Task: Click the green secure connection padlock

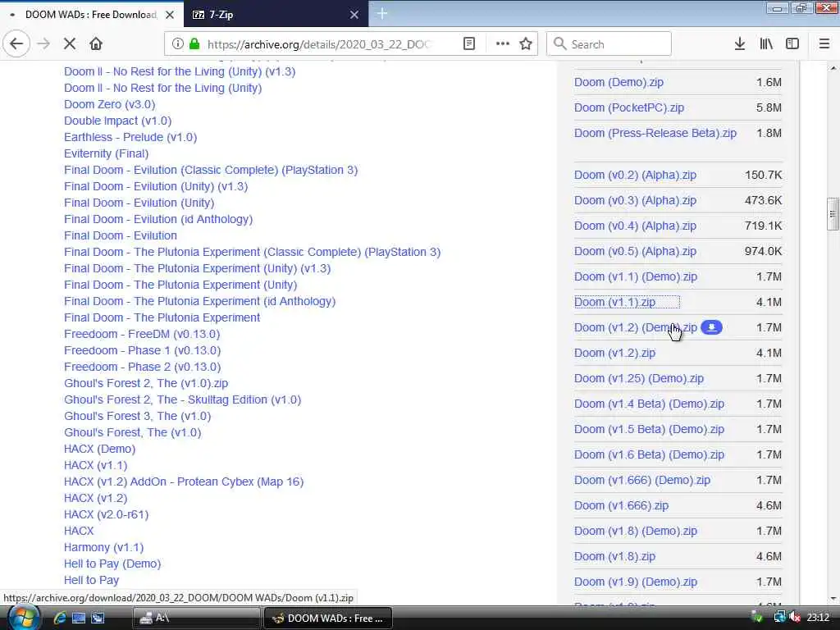Action: pyautogui.click(x=194, y=44)
